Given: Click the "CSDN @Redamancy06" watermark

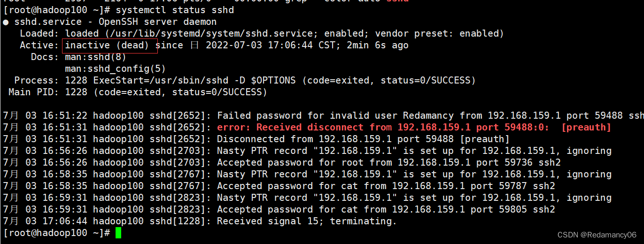Looking at the screenshot, I should (x=597, y=235).
